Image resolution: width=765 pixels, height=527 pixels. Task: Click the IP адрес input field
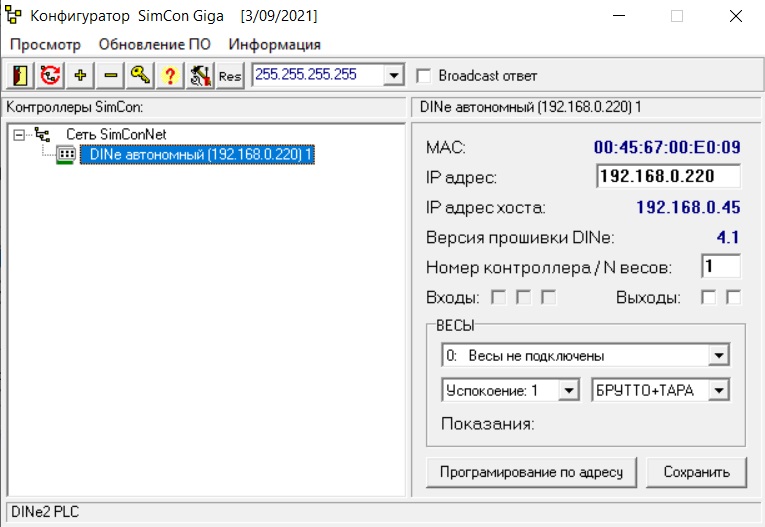pyautogui.click(x=668, y=176)
